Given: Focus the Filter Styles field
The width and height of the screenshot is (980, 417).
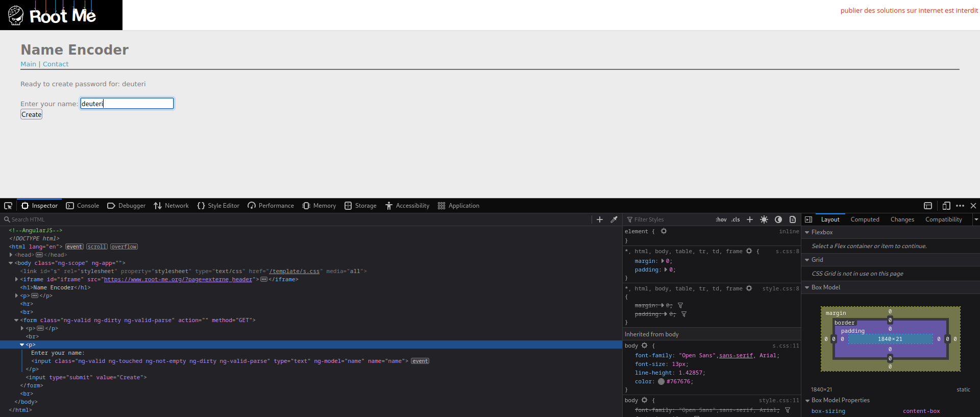Looking at the screenshot, I should tap(669, 219).
